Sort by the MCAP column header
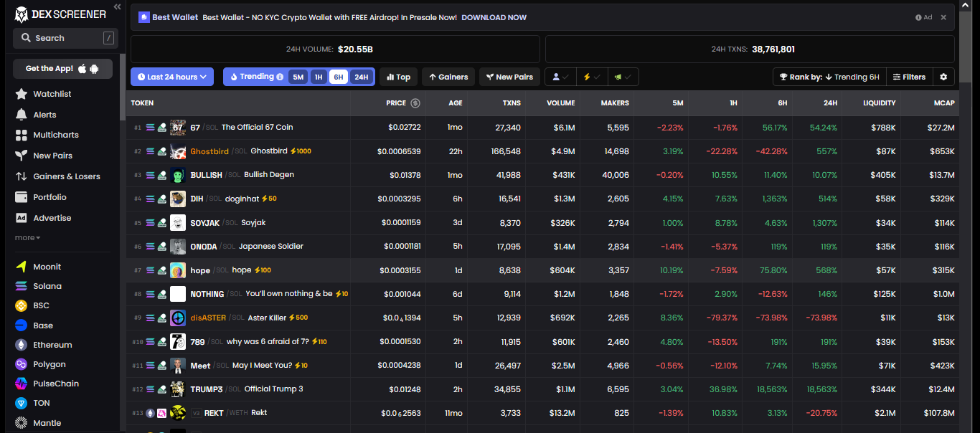The height and width of the screenshot is (433, 980). [x=944, y=103]
